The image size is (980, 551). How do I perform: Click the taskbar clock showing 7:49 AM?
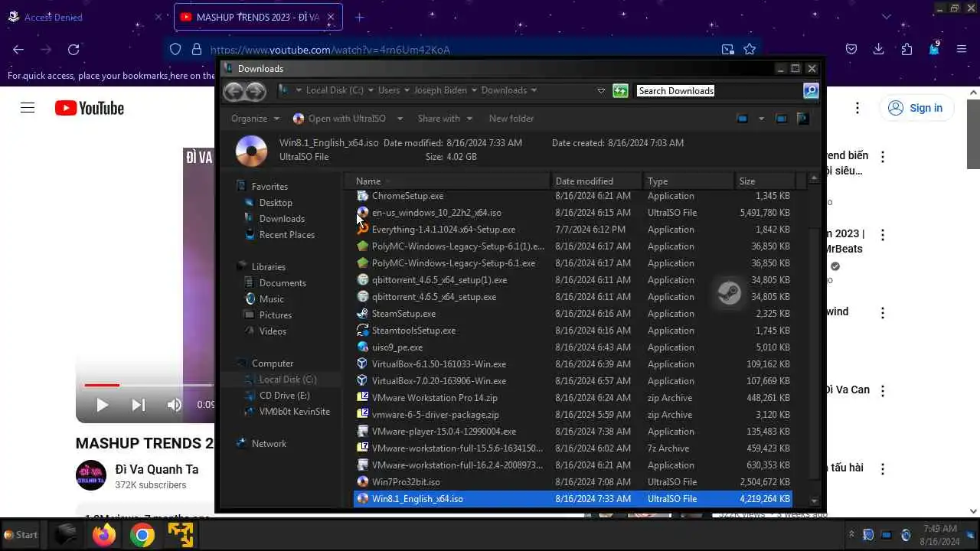click(939, 535)
